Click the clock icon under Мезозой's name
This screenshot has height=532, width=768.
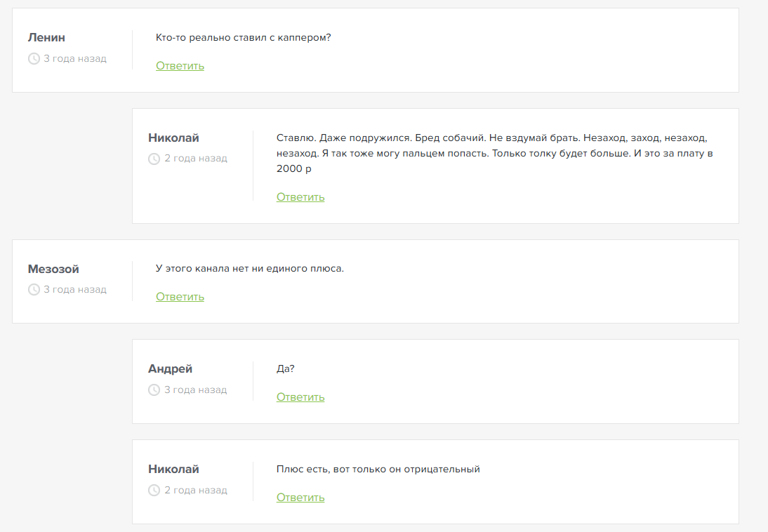coord(34,290)
